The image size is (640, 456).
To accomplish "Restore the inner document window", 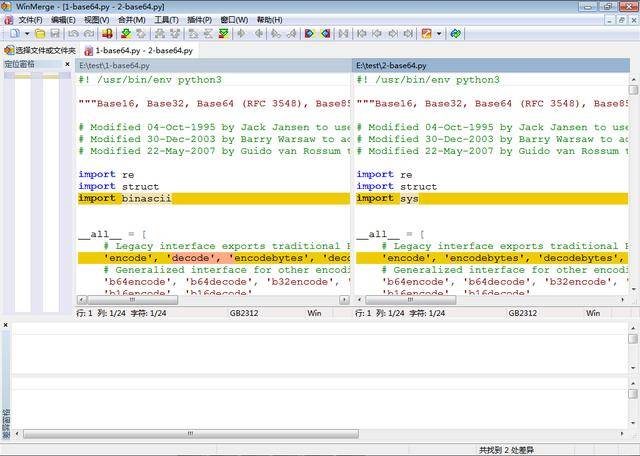I will [621, 20].
